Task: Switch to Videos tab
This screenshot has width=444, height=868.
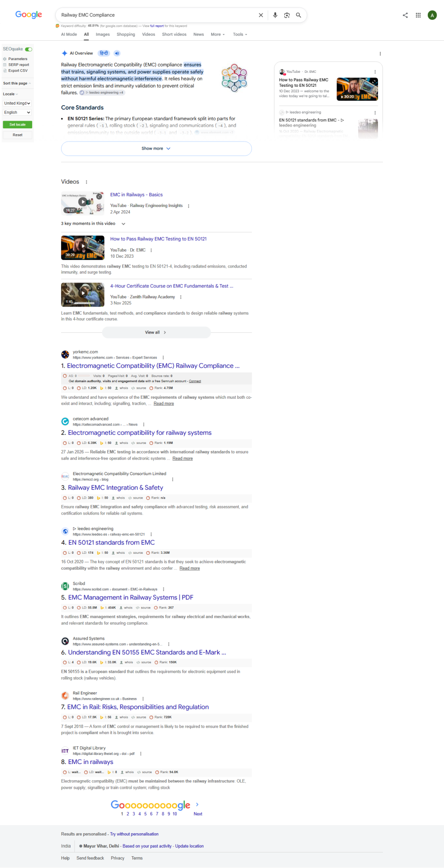Action: point(148,34)
